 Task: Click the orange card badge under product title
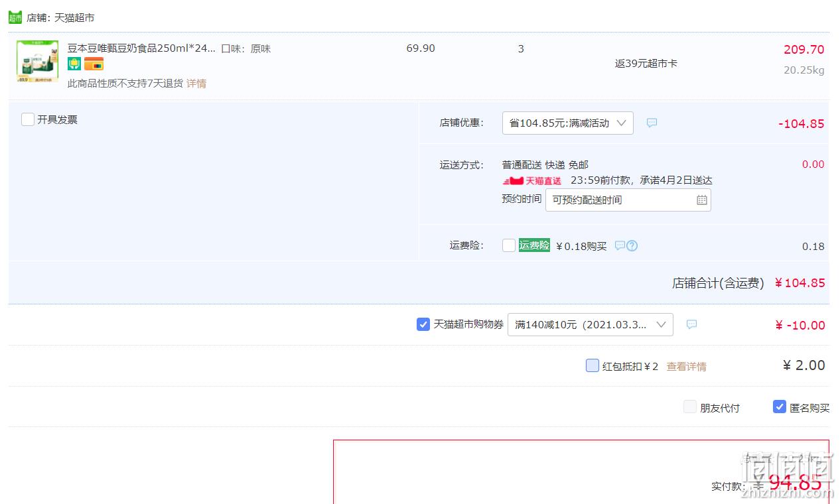94,64
